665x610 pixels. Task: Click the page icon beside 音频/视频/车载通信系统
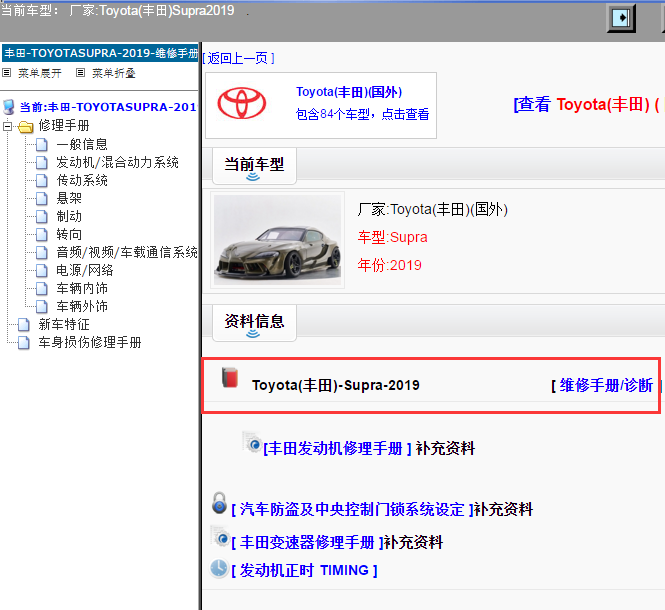point(42,253)
